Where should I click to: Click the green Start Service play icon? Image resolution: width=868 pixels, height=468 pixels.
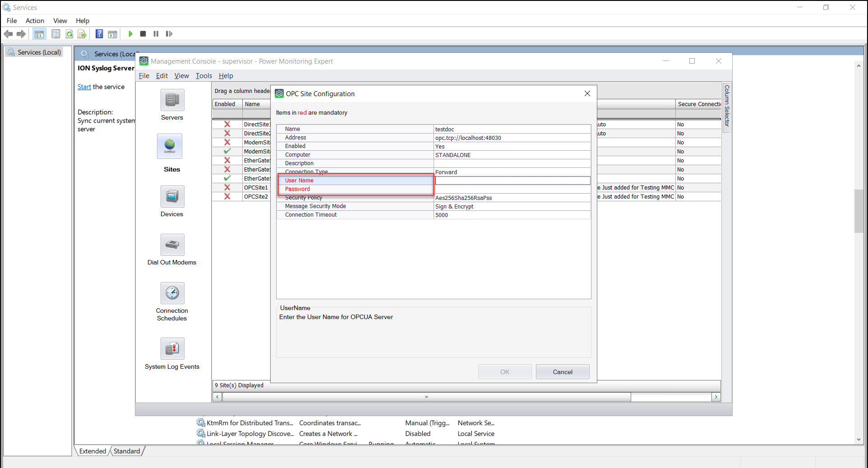(130, 34)
